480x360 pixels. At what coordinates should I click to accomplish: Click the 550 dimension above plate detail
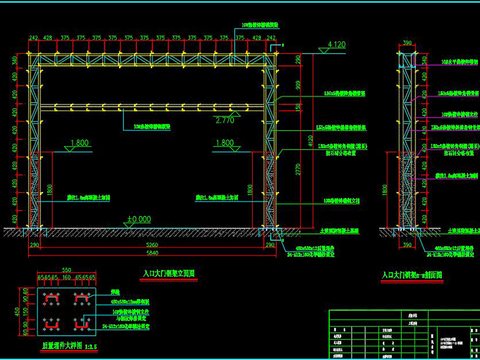67,270
